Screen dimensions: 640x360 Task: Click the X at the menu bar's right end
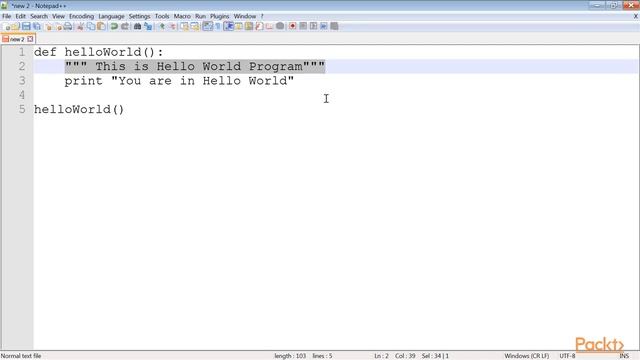(636, 16)
